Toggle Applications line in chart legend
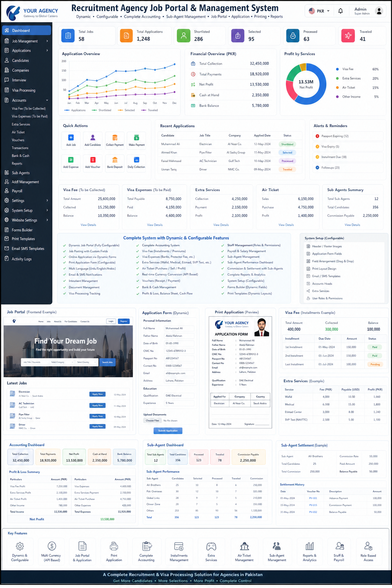 75,110
